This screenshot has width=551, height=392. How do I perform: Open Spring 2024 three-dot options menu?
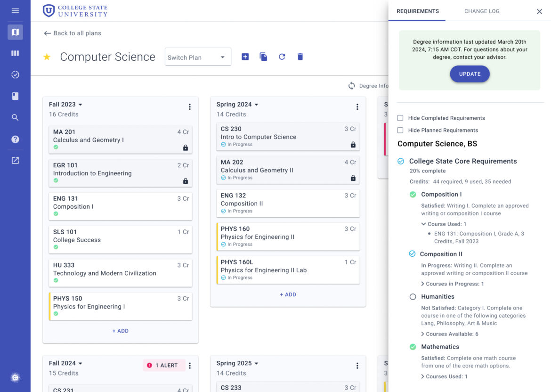click(x=357, y=107)
